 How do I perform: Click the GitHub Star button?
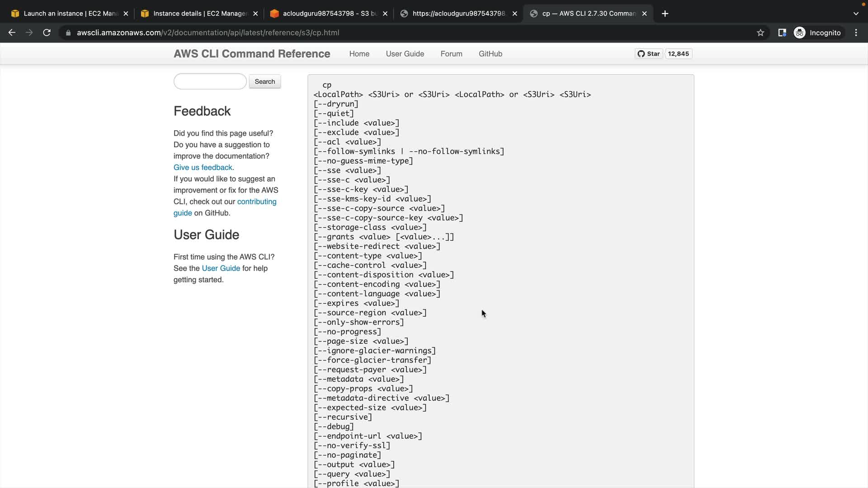click(649, 54)
